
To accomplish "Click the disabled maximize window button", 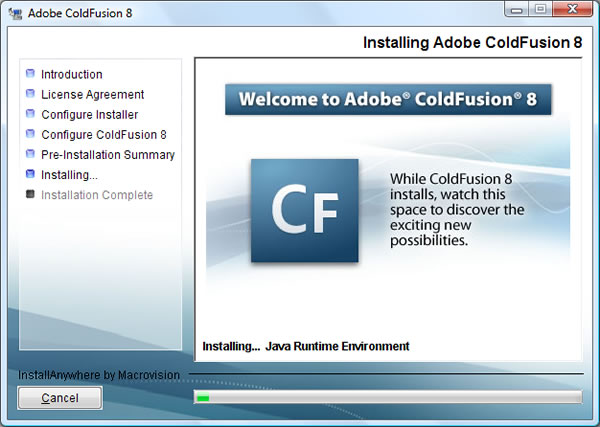I will 540,9.
